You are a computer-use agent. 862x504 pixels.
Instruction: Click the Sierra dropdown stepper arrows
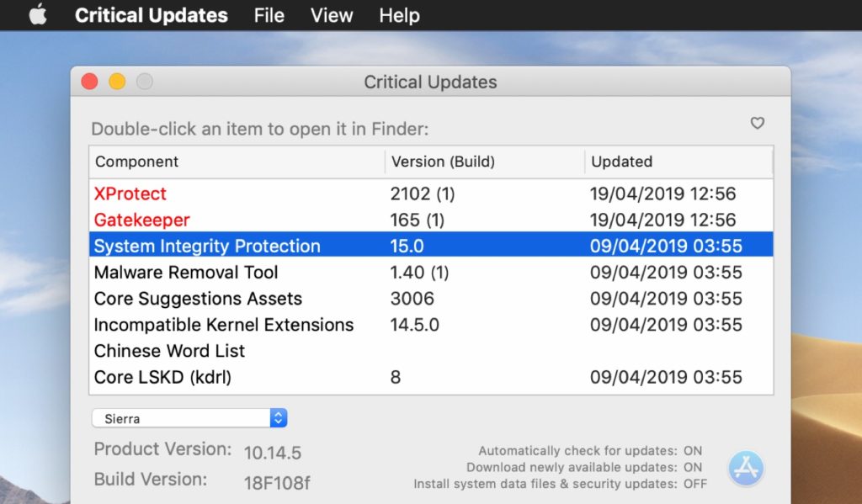(x=280, y=417)
